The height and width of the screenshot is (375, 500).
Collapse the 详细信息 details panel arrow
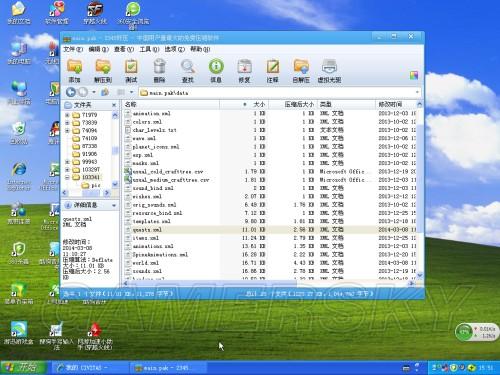coord(114,205)
